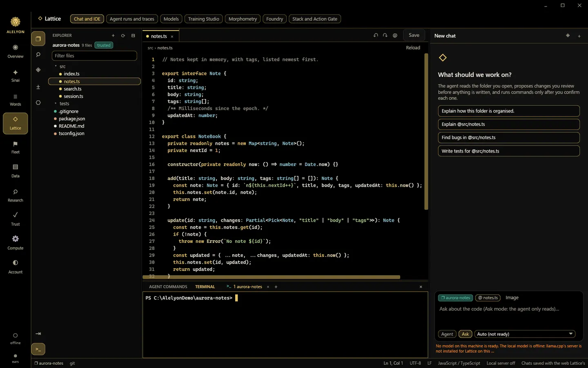Open Stack and Action Gate tab
Image resolution: width=588 pixels, height=368 pixels.
point(315,19)
